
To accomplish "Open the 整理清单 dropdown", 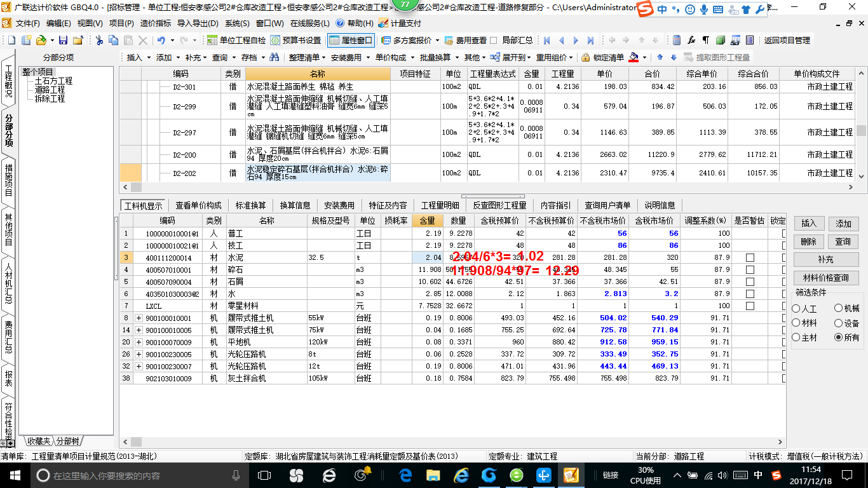I will (x=308, y=57).
